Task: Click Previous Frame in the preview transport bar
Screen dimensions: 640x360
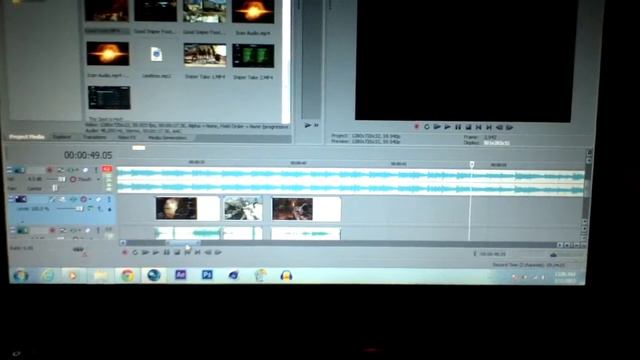Action: pos(499,127)
